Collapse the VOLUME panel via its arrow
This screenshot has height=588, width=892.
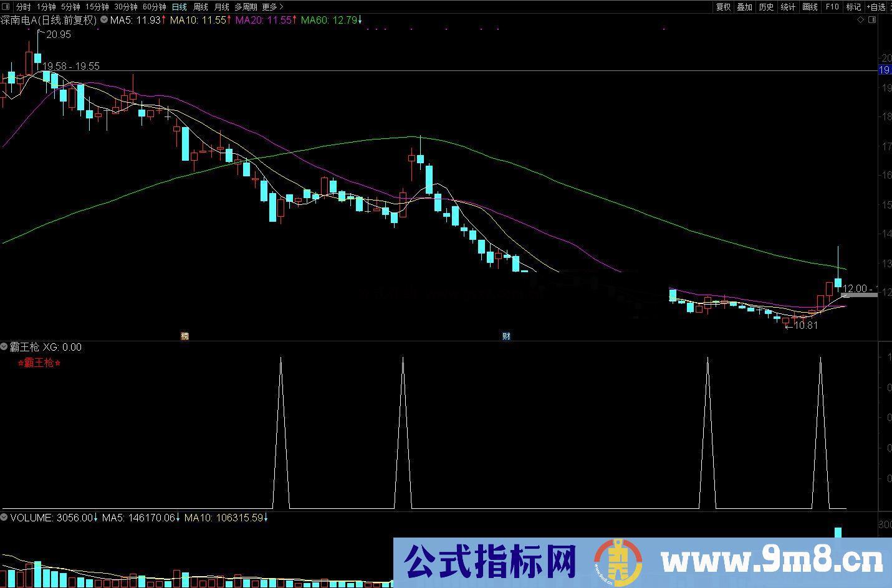(3, 518)
